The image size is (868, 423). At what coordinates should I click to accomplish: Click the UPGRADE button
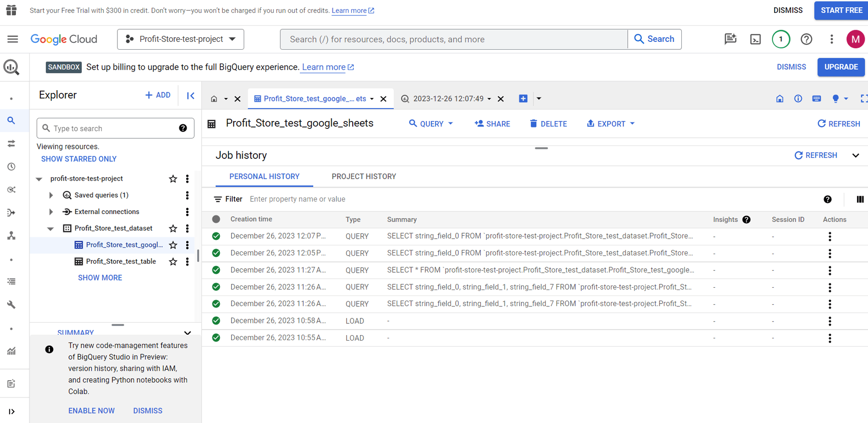tap(841, 67)
